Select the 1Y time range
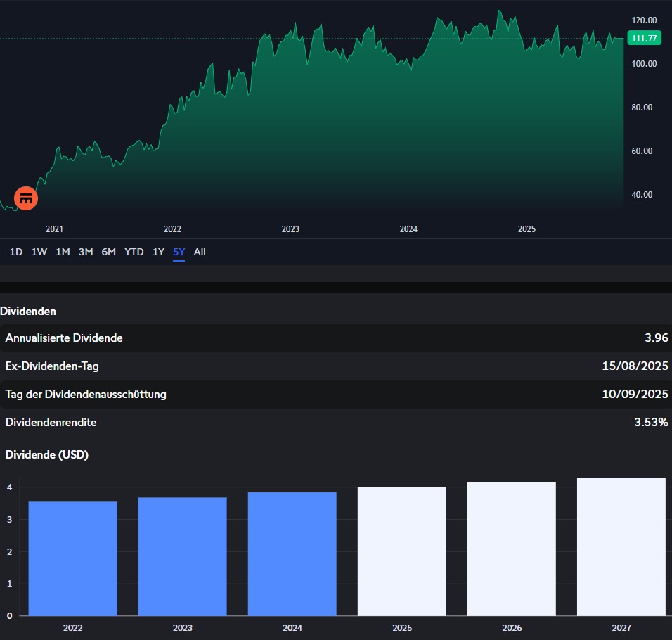 click(159, 252)
